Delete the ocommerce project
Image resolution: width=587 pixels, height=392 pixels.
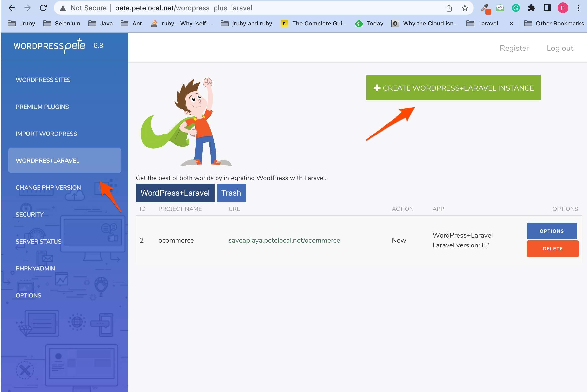point(552,249)
